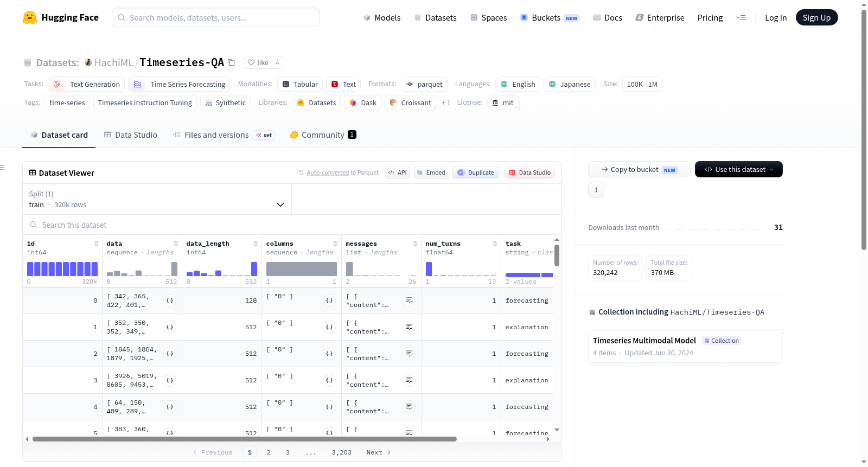Image resolution: width=868 pixels, height=467 pixels.
Task: Select the parquet format tag
Action: (424, 84)
